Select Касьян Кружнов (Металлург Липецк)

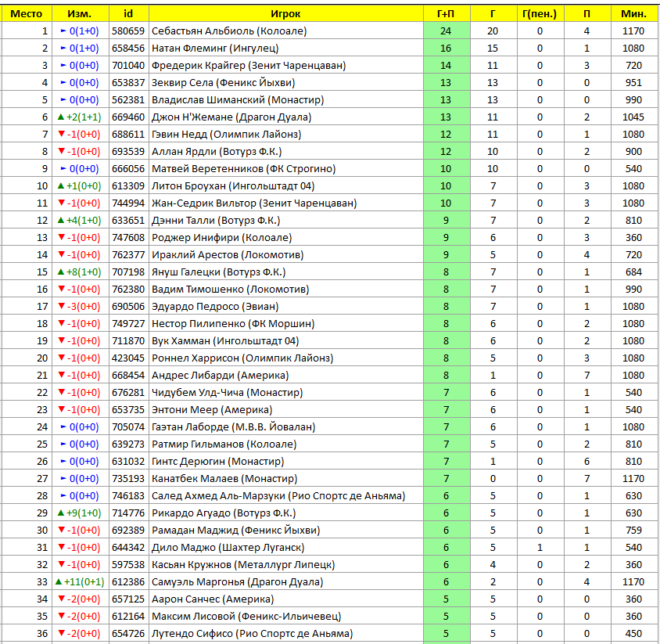point(243,565)
